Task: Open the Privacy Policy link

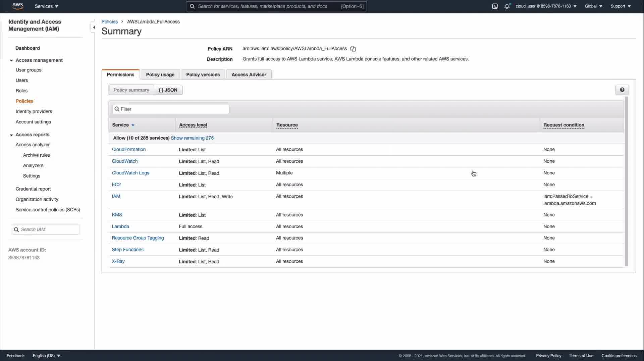Action: (548, 356)
